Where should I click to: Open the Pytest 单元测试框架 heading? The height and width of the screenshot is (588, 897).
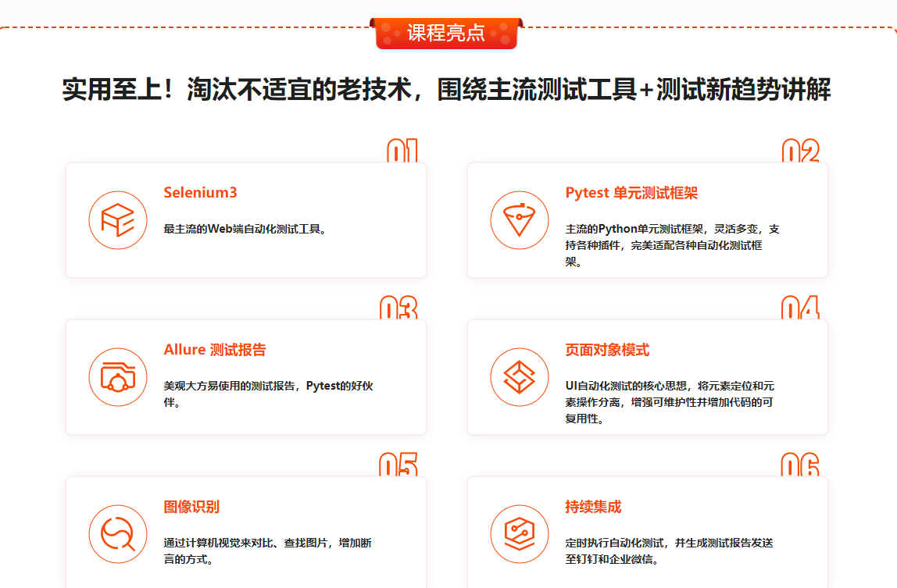coord(631,193)
